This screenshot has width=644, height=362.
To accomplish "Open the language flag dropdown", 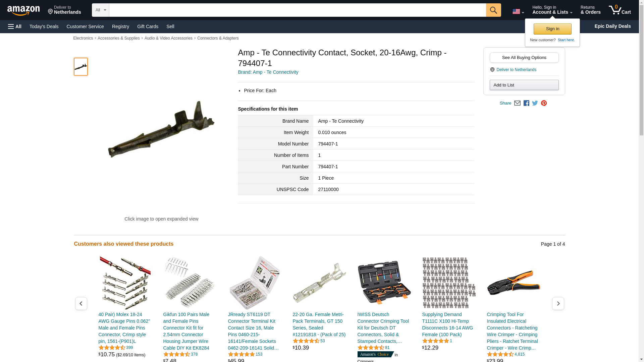I will click(x=518, y=11).
